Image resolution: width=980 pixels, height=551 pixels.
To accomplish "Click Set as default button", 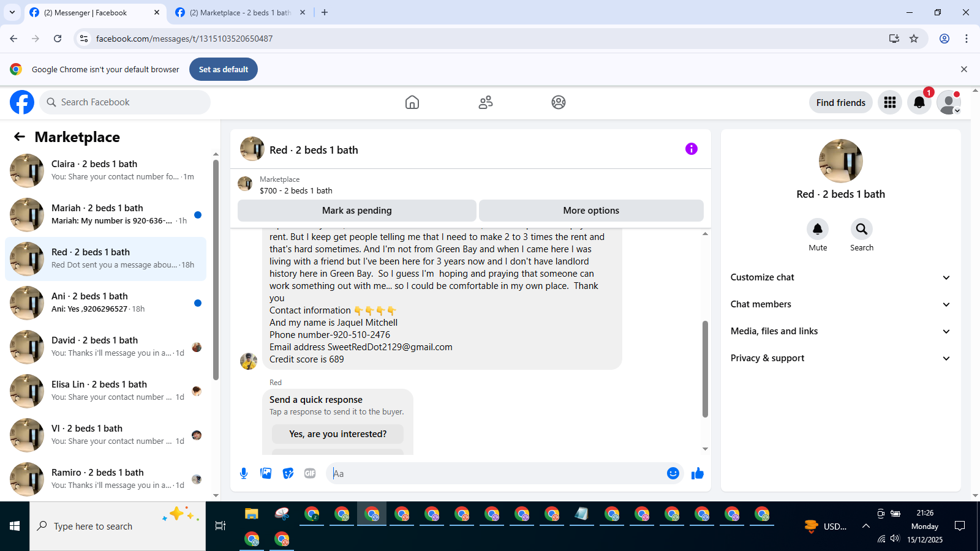I will [224, 69].
